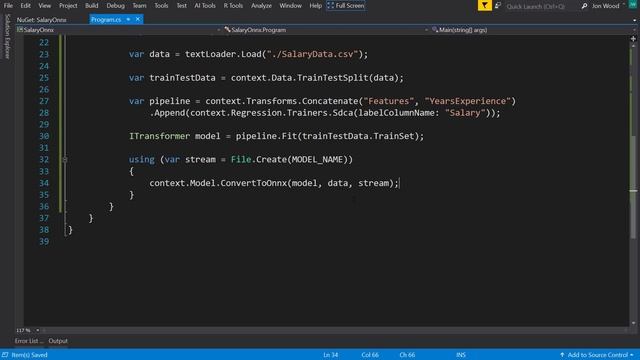Click on ITransformer in line 30
The image size is (640, 360).
pos(160,136)
